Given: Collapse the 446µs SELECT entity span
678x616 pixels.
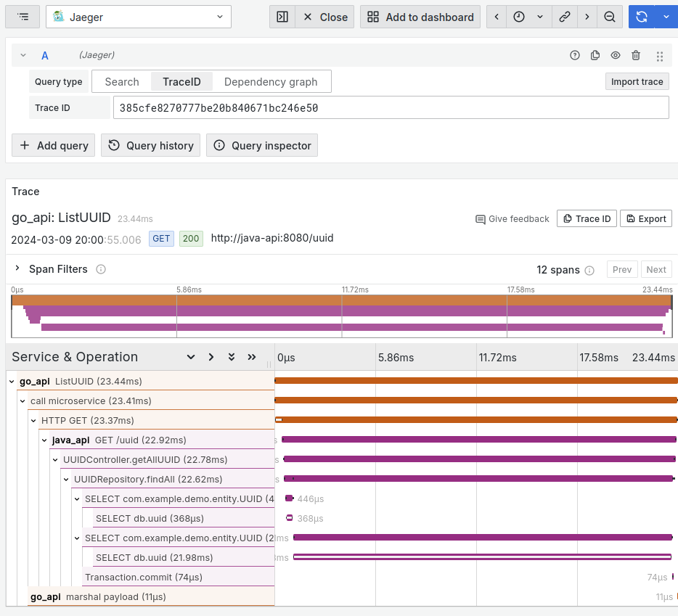Looking at the screenshot, I should tap(76, 499).
